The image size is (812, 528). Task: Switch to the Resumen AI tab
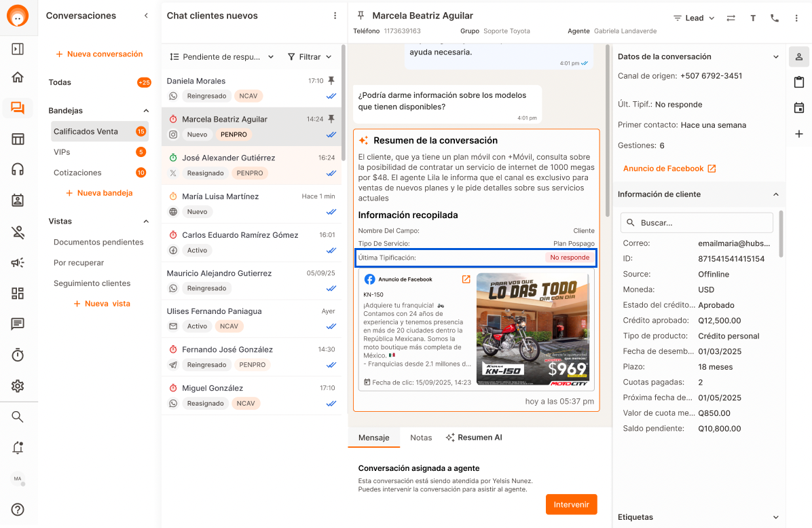[x=474, y=438]
